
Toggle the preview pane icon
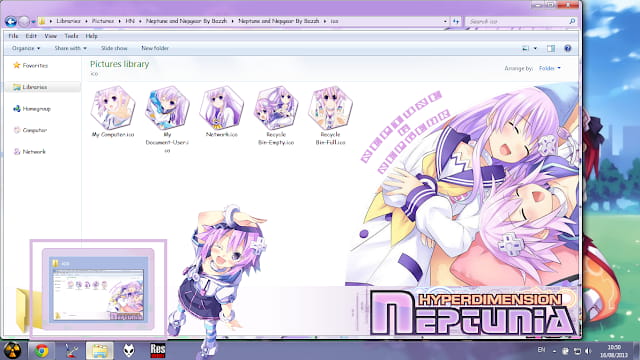coord(551,48)
